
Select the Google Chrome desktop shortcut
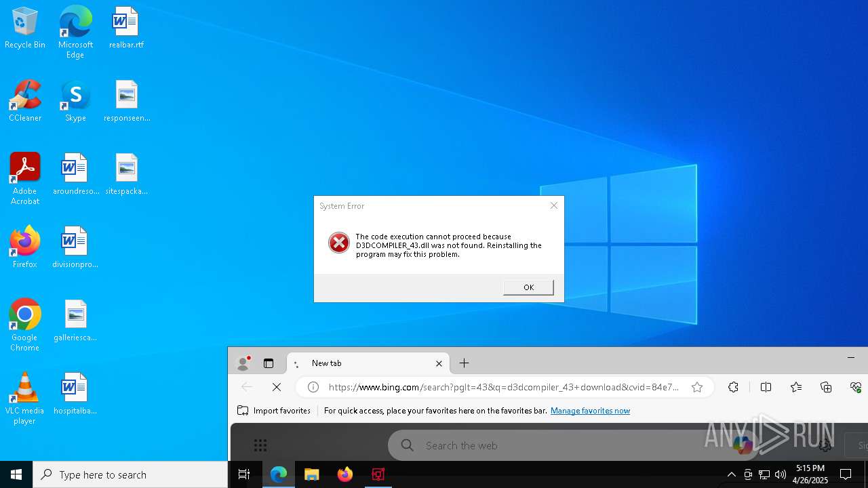coord(25,325)
